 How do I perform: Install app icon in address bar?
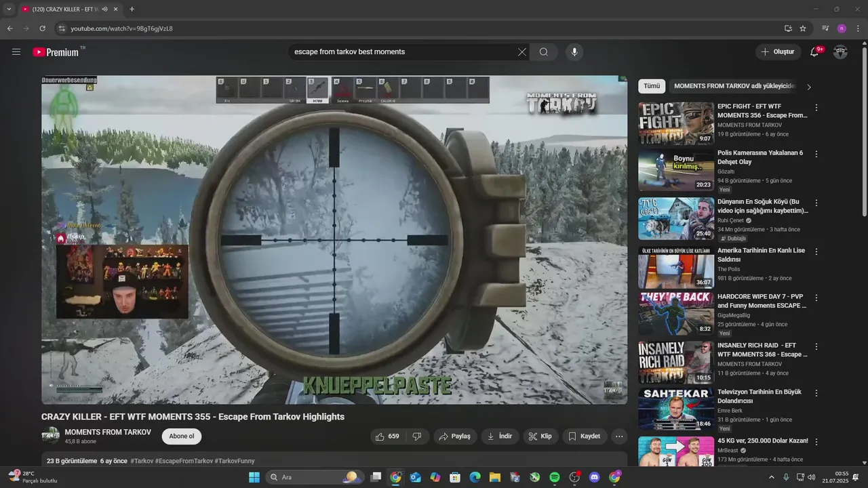[788, 28]
